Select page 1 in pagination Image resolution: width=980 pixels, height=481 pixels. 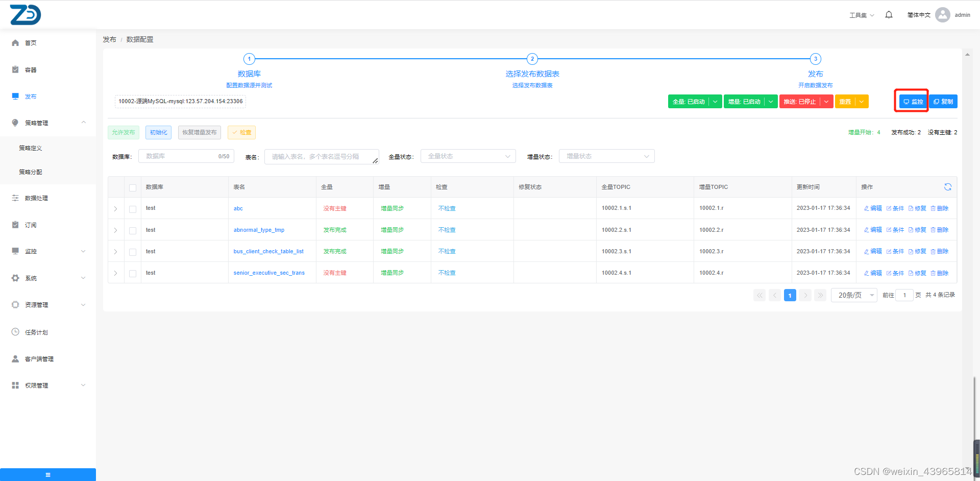pyautogui.click(x=790, y=295)
